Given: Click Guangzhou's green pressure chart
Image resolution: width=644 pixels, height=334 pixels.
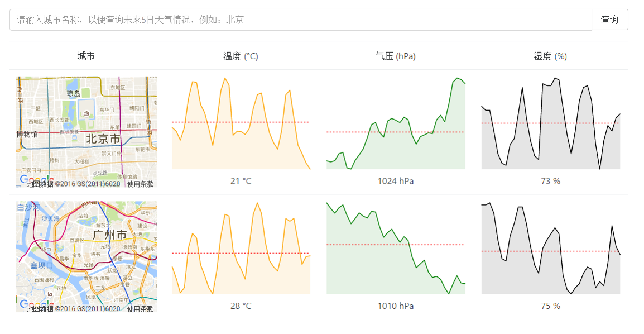Looking at the screenshot, I should click(x=396, y=248).
